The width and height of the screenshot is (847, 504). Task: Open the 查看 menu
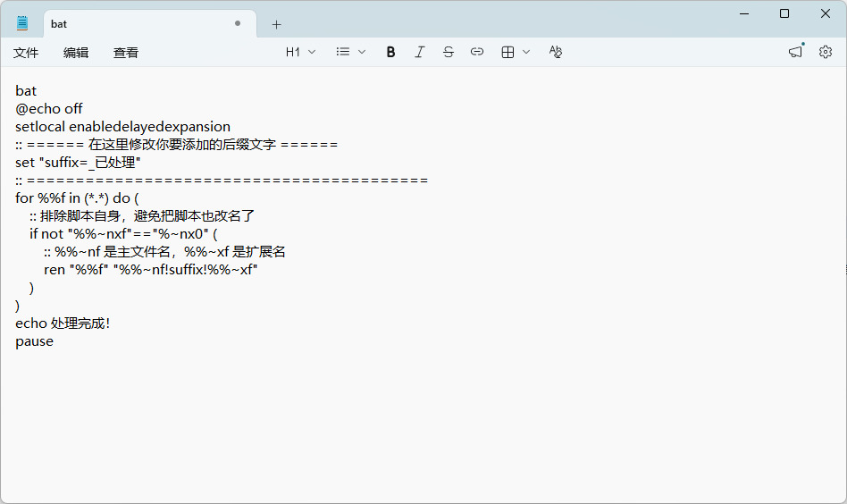(126, 53)
